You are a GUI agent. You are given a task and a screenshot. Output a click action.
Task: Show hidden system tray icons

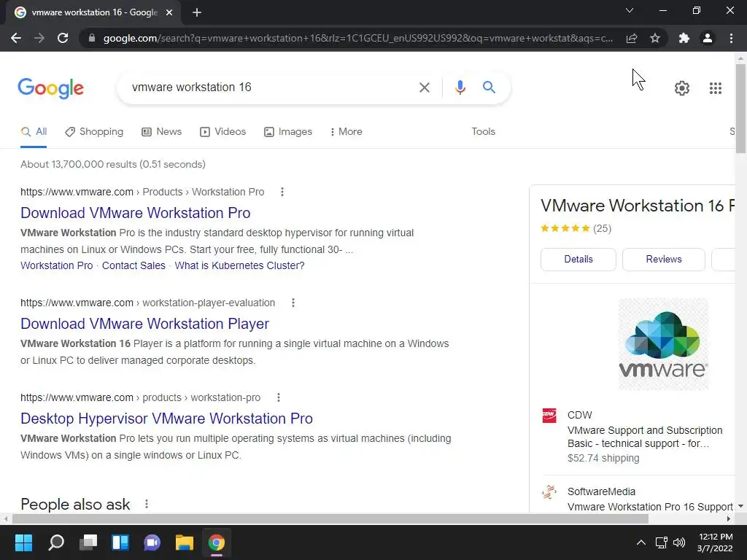coord(641,542)
